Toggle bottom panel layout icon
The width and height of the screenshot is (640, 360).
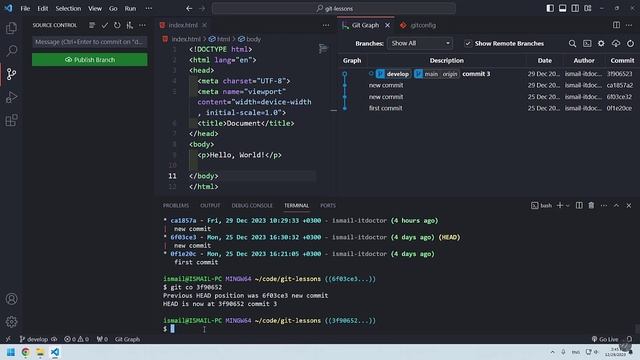coord(562,8)
